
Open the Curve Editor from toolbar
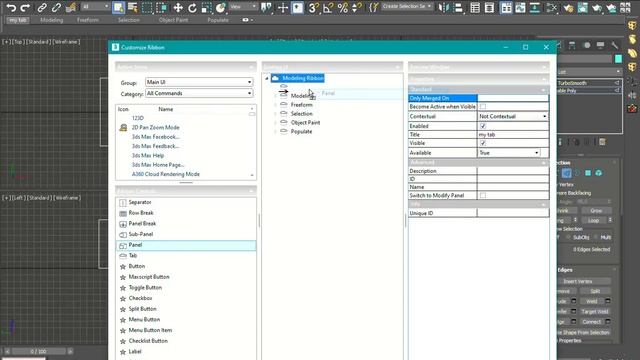point(520,7)
